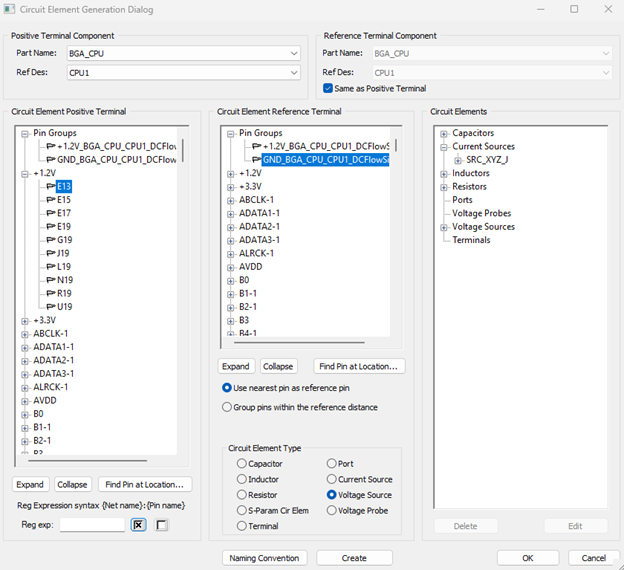Select the Terminals item in Circuit Elements
Image resolution: width=624 pixels, height=570 pixels.
pyautogui.click(x=471, y=240)
